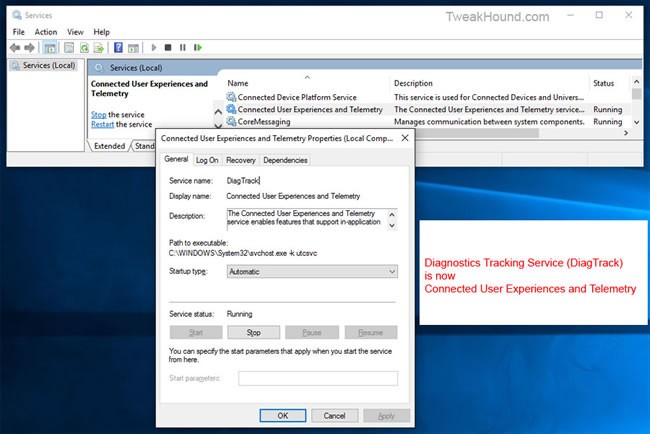Sort services by Name column header
650x434 pixels.
(238, 83)
